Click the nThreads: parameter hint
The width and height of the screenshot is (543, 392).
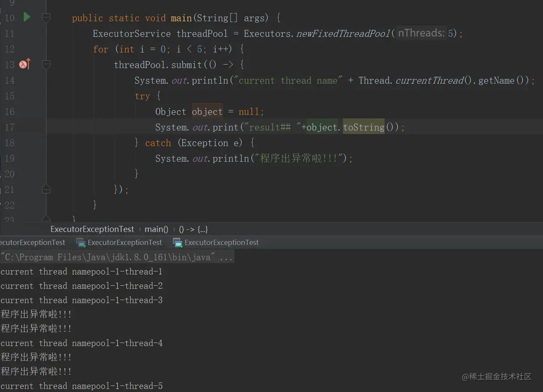[421, 33]
